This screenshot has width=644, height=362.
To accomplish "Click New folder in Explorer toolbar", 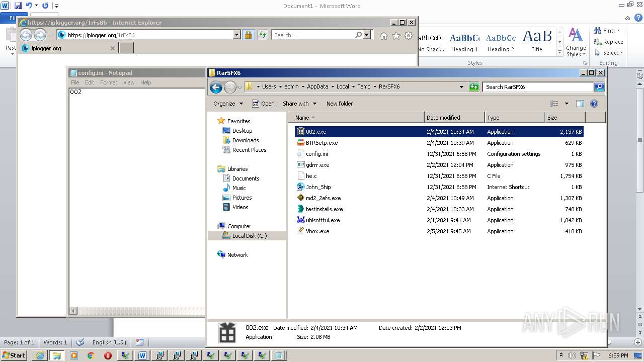I will [340, 104].
